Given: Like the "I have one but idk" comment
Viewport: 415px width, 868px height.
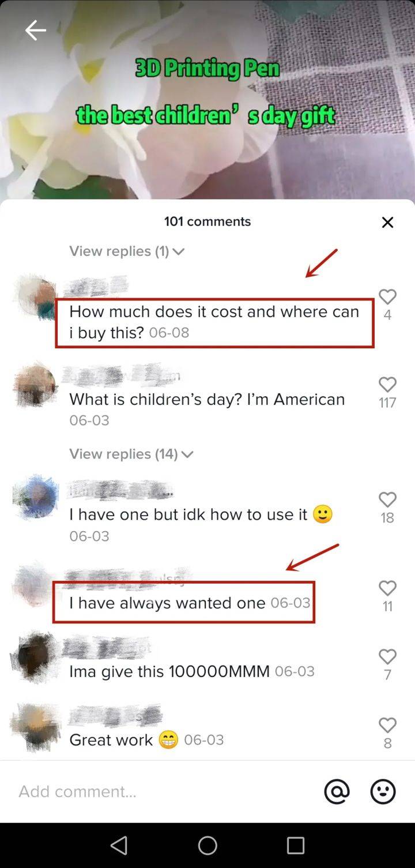Looking at the screenshot, I should click(x=387, y=499).
